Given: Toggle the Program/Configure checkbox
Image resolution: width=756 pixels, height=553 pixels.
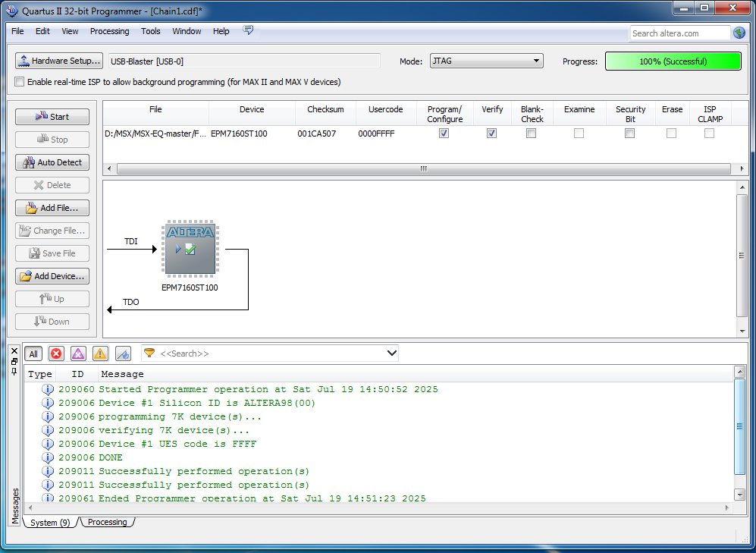Looking at the screenshot, I should pyautogui.click(x=444, y=133).
